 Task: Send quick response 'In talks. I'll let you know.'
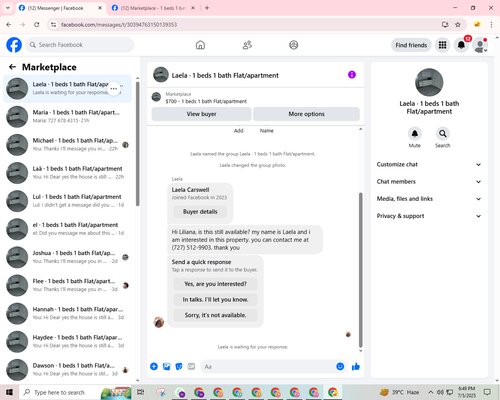215,300
